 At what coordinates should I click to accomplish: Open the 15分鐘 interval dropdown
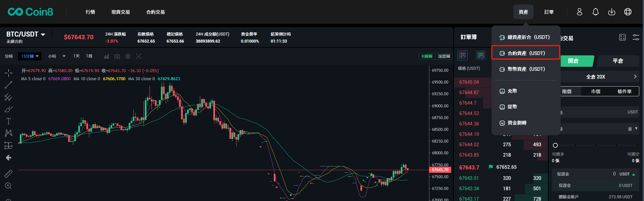point(30,56)
